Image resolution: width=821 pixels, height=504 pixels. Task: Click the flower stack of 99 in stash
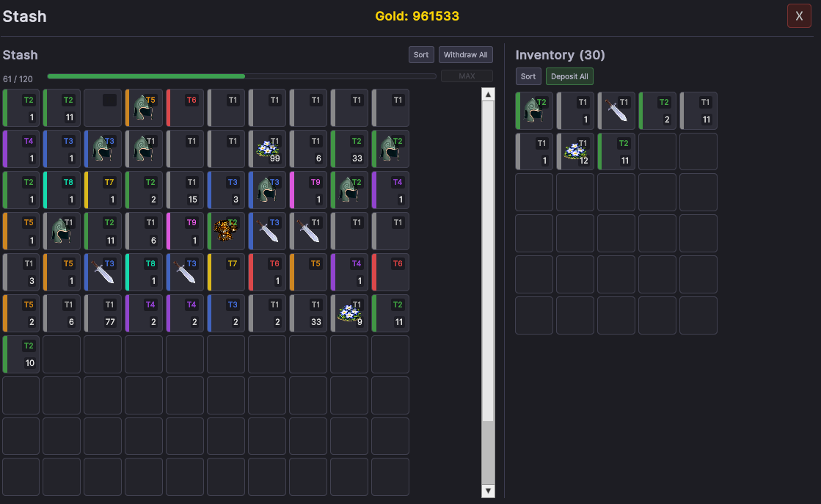pos(267,149)
